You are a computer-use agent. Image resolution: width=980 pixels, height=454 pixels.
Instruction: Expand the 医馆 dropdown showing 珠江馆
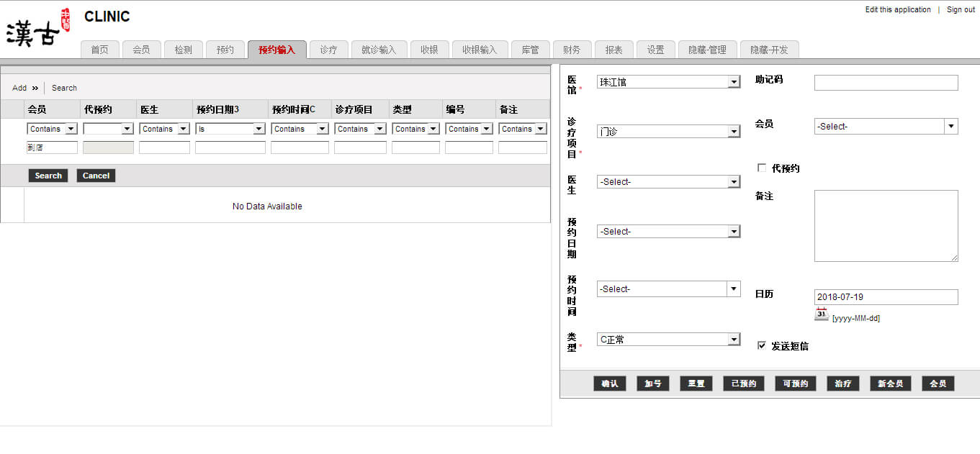tap(668, 82)
